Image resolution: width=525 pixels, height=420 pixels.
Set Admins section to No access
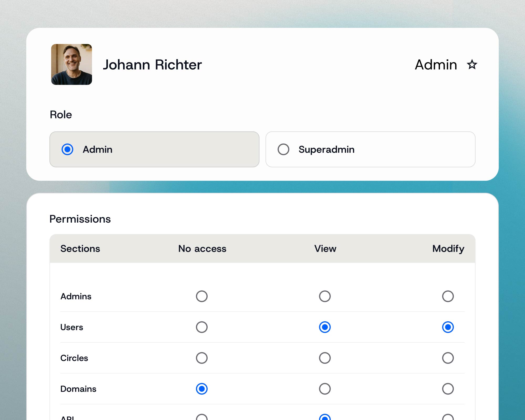(x=202, y=296)
